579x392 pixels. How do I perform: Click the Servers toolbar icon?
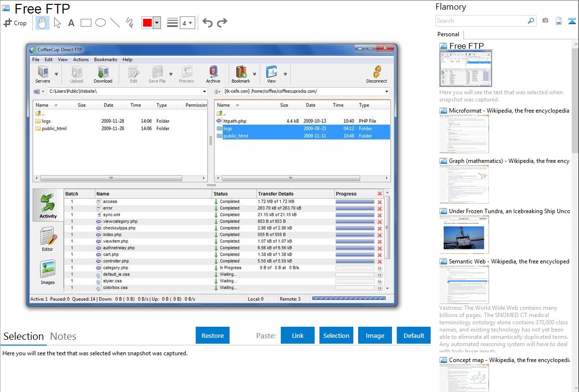[43, 74]
